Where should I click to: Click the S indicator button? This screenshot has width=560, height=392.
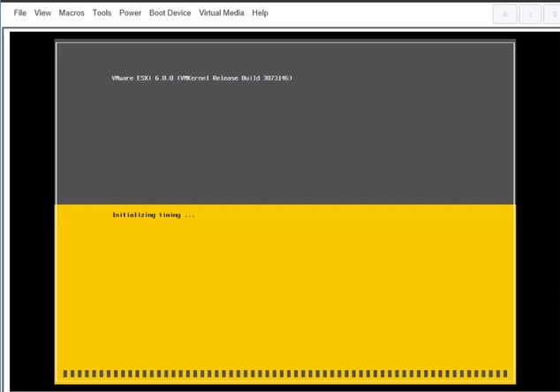pos(552,14)
